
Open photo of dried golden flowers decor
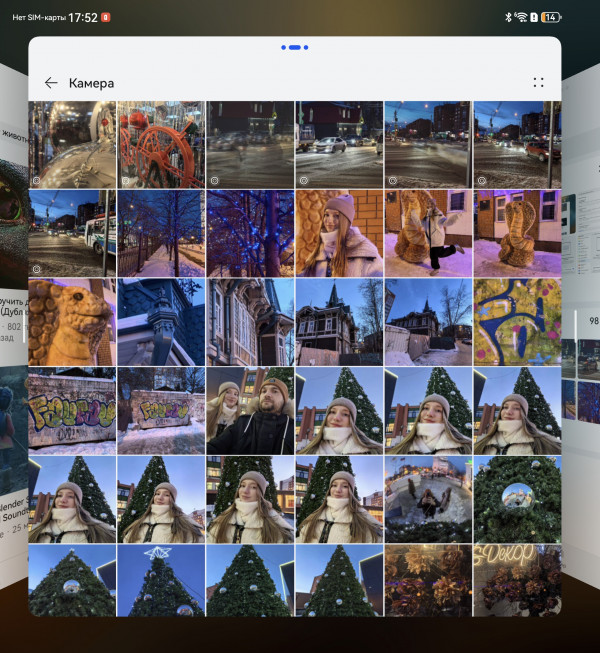pos(428,581)
